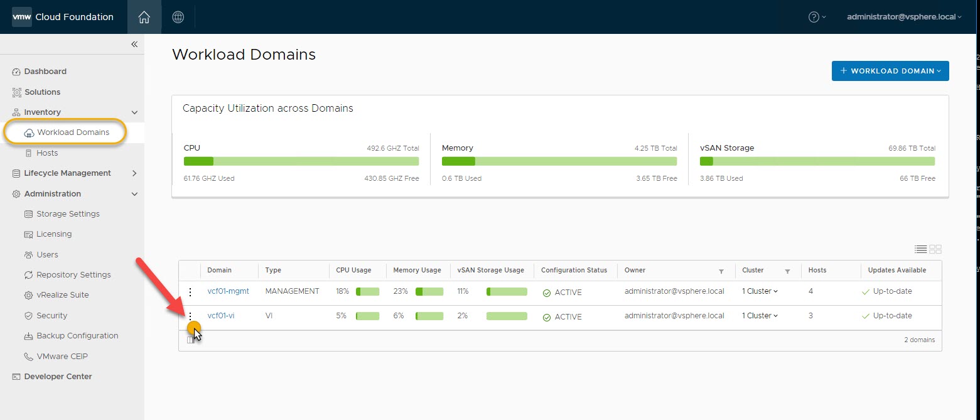Expand 1 Cluster dropdown for vcf01-vi
This screenshot has width=980, height=420.
point(760,316)
